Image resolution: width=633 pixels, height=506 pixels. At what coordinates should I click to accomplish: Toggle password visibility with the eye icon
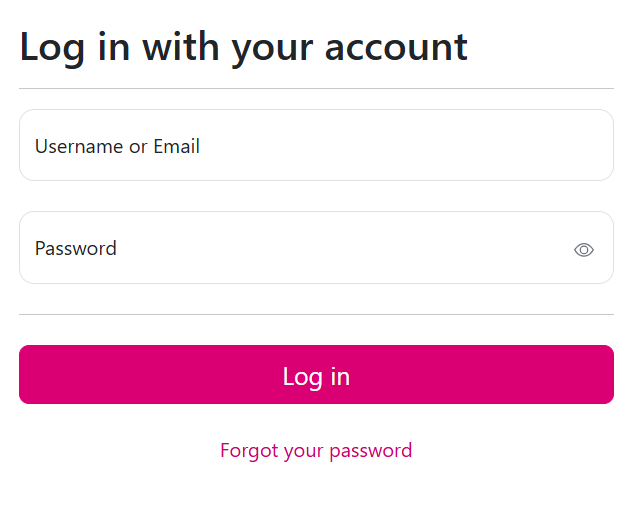(584, 250)
